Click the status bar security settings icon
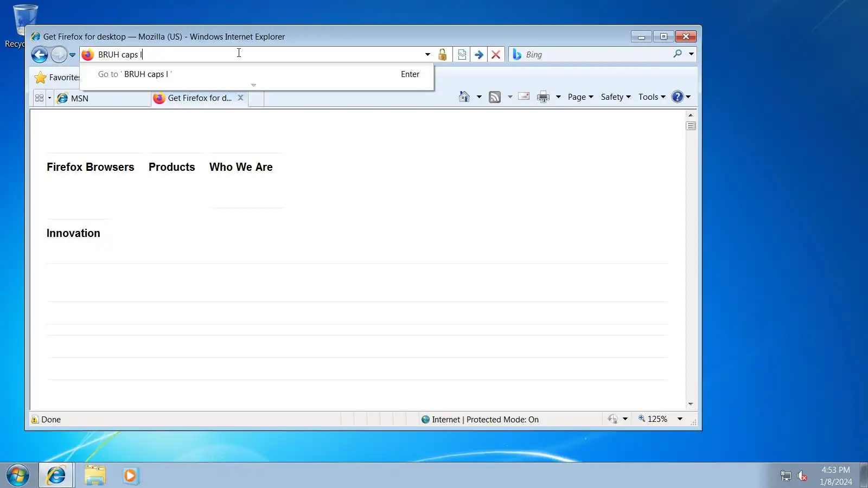Viewport: 868px width, 488px height. click(x=612, y=419)
